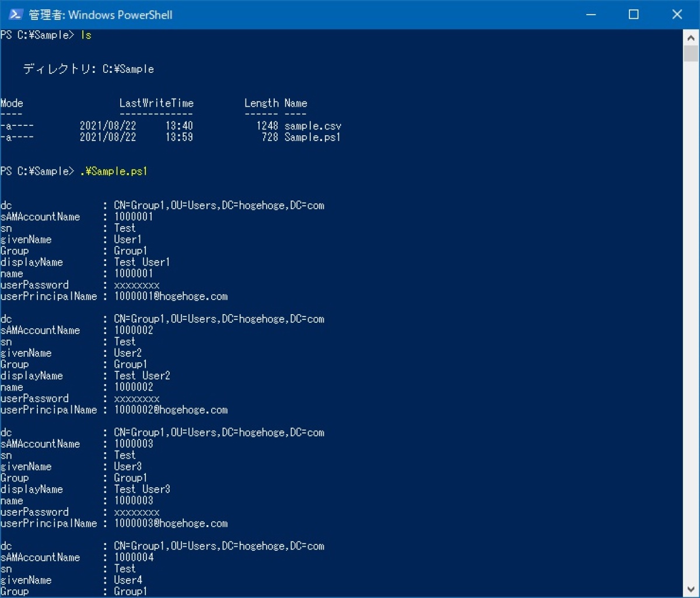Click the scrollbar down arrow

coord(691,590)
